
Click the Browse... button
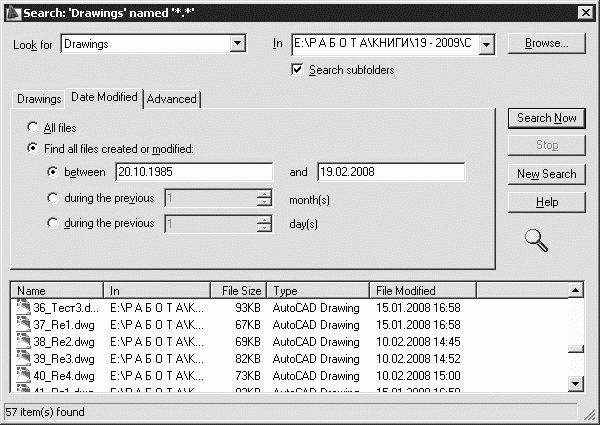point(546,44)
